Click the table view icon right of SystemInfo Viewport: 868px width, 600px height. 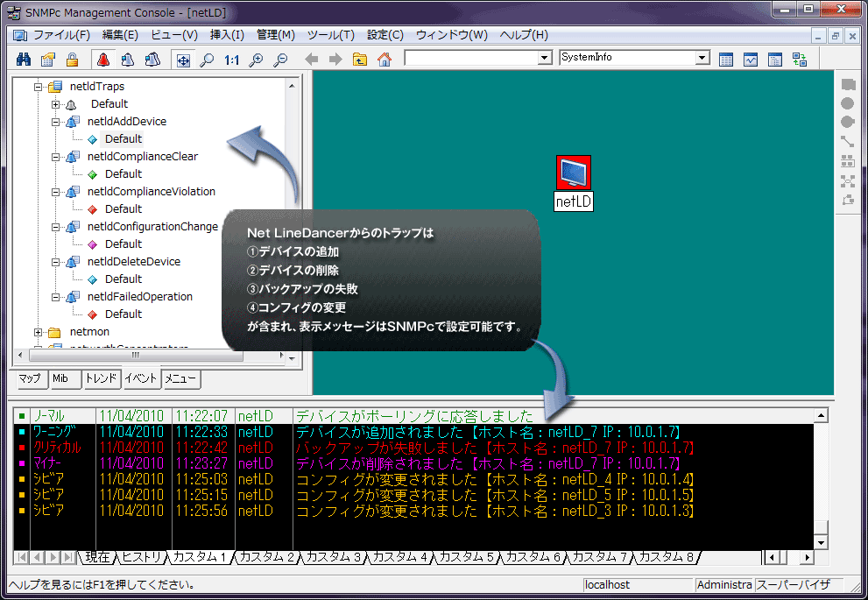[x=726, y=60]
